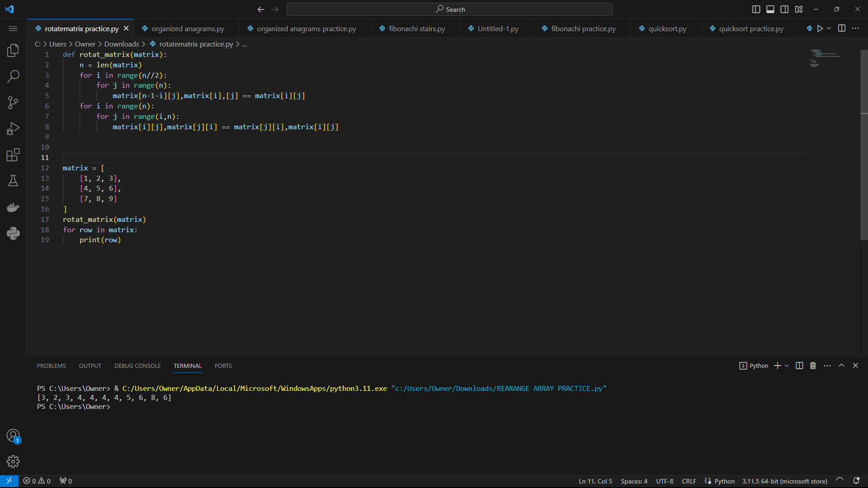Toggle the secondary side bar layout button

784,9
